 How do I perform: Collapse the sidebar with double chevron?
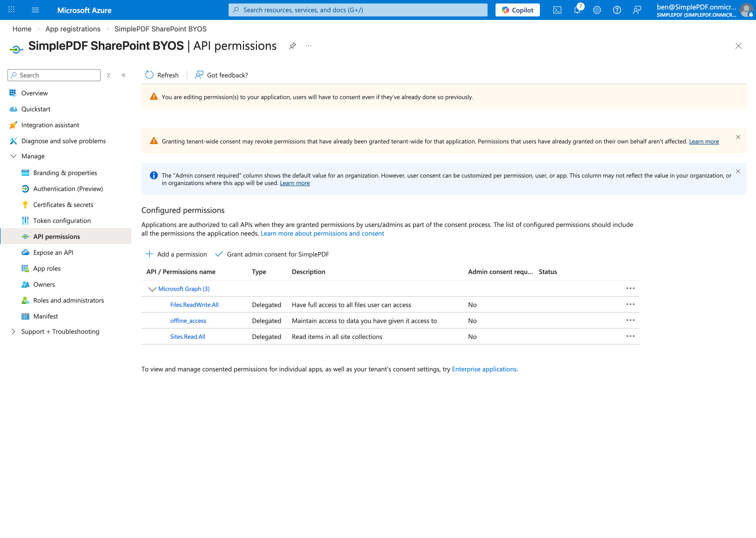coord(124,75)
